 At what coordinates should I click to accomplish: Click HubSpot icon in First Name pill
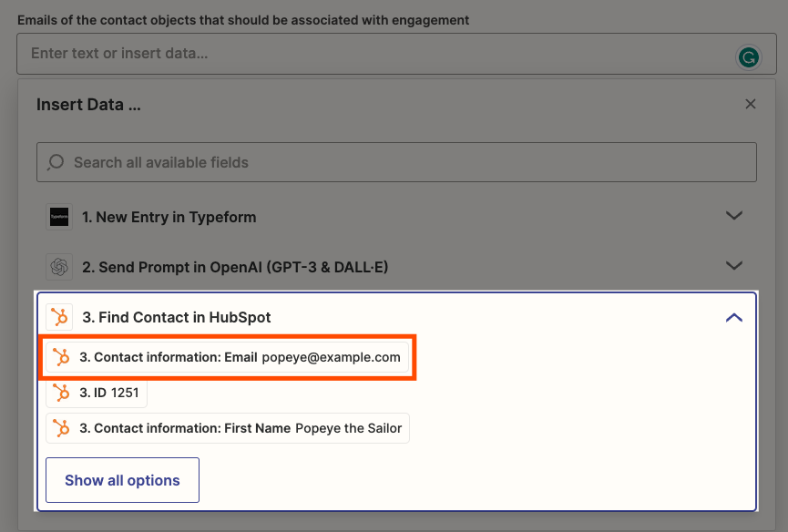[61, 428]
